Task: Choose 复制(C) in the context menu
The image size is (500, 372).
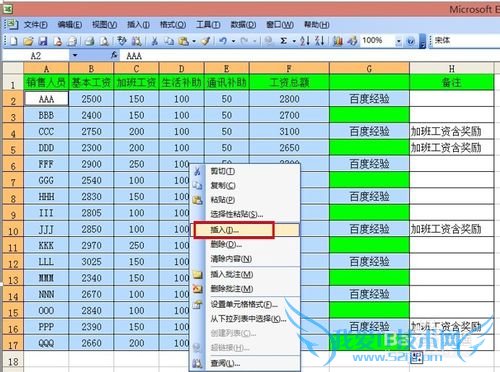Action: 245,185
